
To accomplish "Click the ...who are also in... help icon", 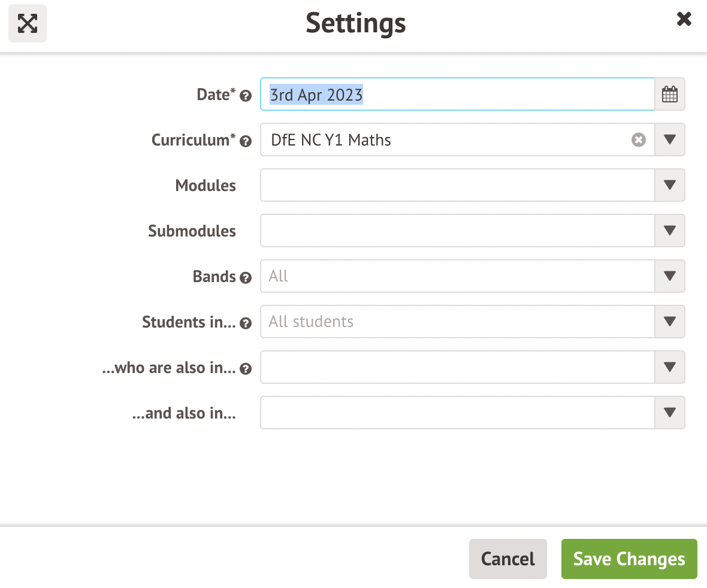I will click(x=246, y=369).
